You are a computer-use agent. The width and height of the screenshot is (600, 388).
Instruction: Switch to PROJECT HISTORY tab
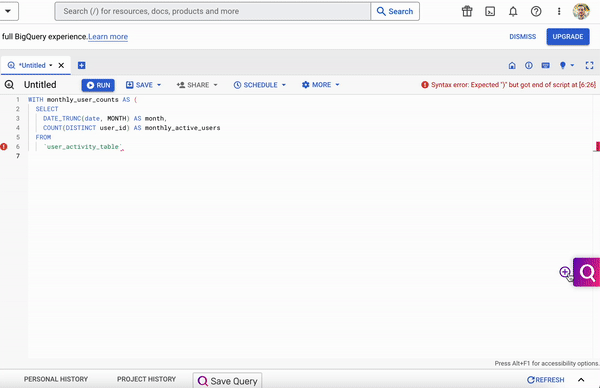(146, 379)
